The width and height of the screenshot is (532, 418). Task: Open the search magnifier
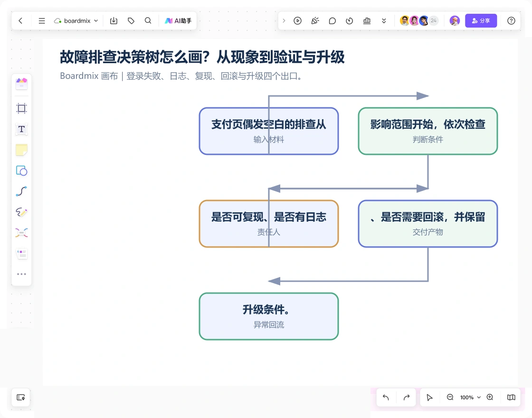point(148,21)
